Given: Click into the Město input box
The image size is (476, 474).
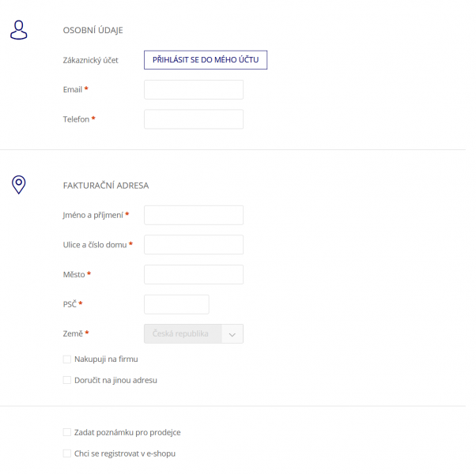Looking at the screenshot, I should [194, 274].
